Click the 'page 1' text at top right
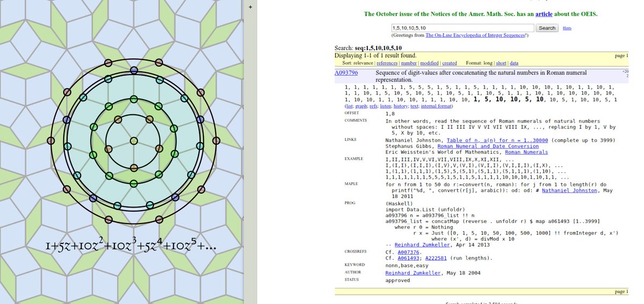 [621, 55]
